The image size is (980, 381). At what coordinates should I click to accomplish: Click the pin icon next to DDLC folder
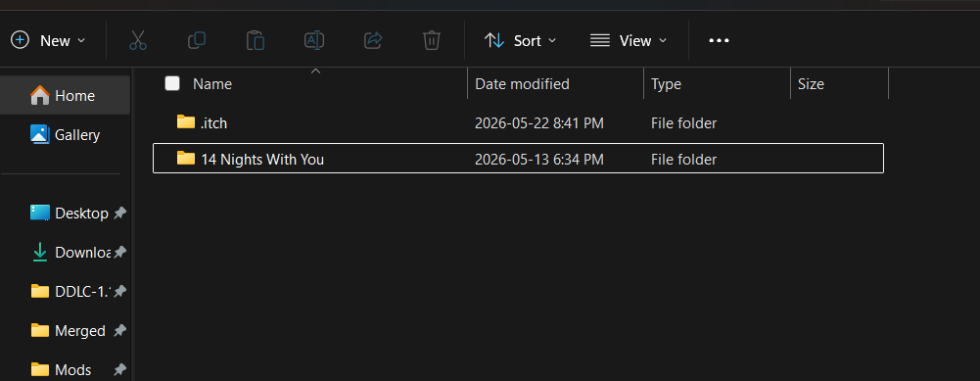[x=120, y=291]
